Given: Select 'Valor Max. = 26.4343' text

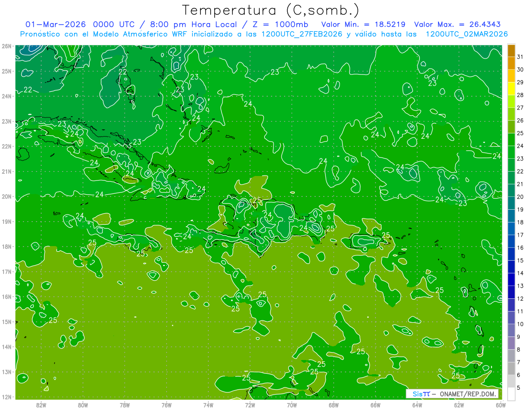Looking at the screenshot, I should tap(457, 24).
